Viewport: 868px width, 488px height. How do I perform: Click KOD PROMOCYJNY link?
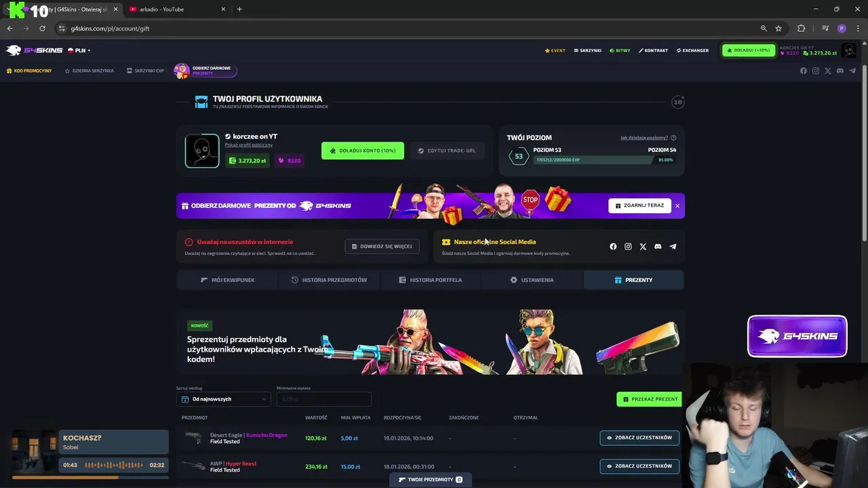tap(29, 70)
